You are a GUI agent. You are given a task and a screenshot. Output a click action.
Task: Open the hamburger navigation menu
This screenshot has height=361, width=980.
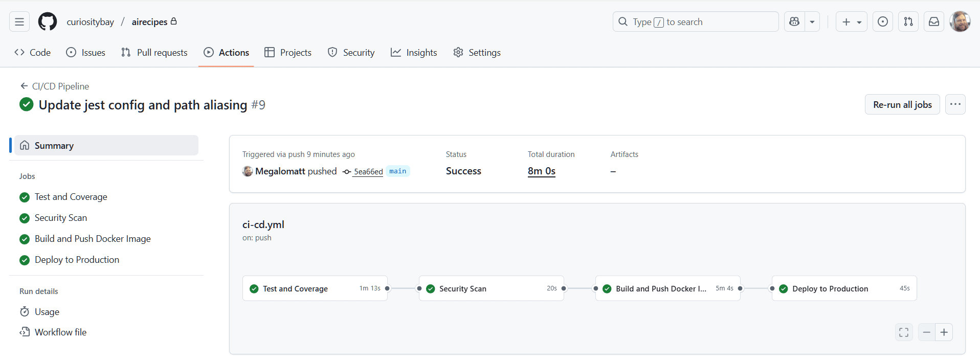19,22
